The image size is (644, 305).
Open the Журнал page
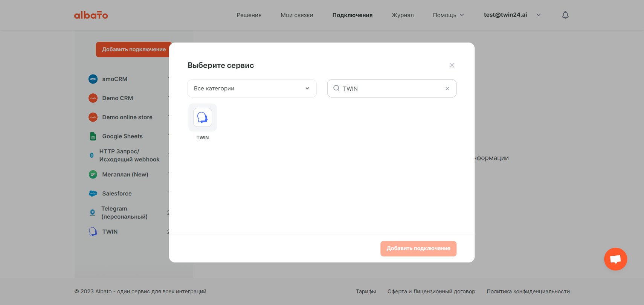(x=403, y=15)
